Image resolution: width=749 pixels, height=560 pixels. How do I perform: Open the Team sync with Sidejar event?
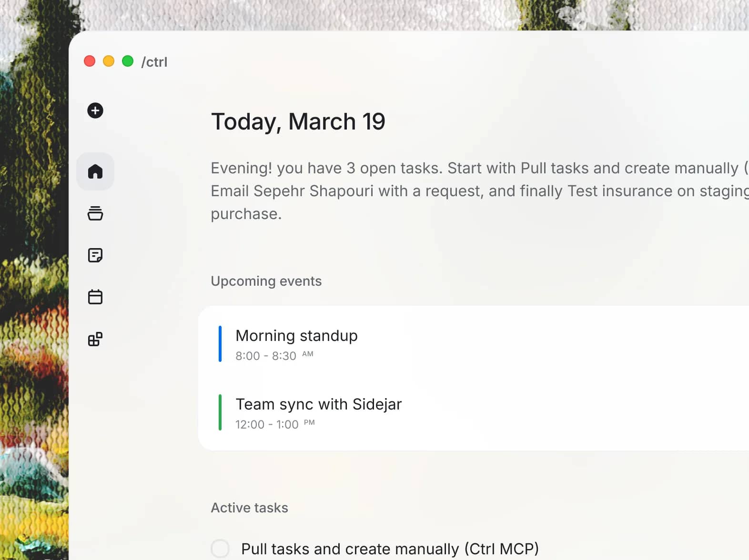click(474, 412)
